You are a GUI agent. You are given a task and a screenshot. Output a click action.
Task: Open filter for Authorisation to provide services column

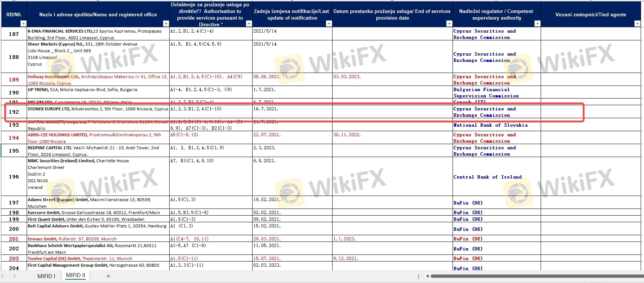(x=248, y=24)
